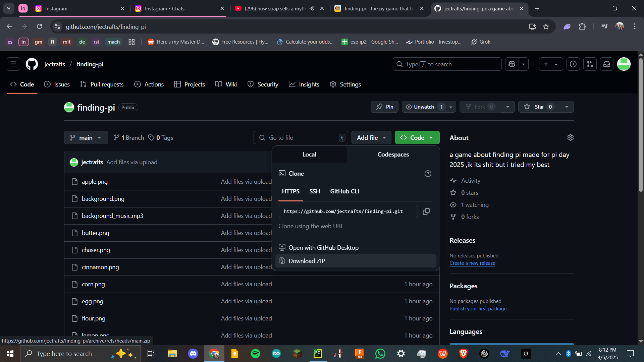Open the Security tab
The image size is (644, 362).
263,84
